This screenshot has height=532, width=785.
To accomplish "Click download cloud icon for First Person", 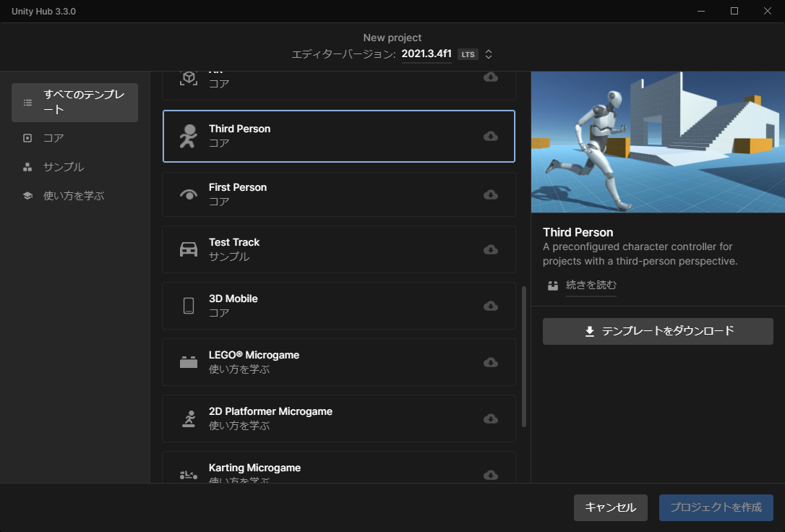I will coord(491,194).
